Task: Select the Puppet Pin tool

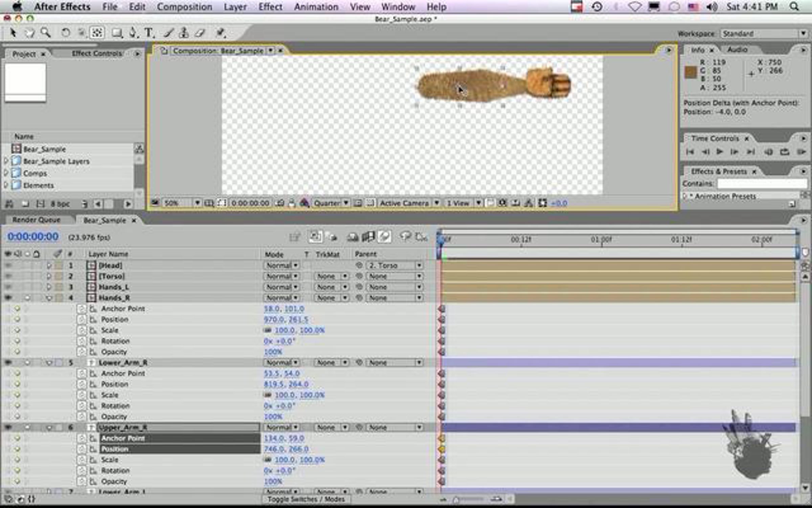Action: pyautogui.click(x=221, y=33)
